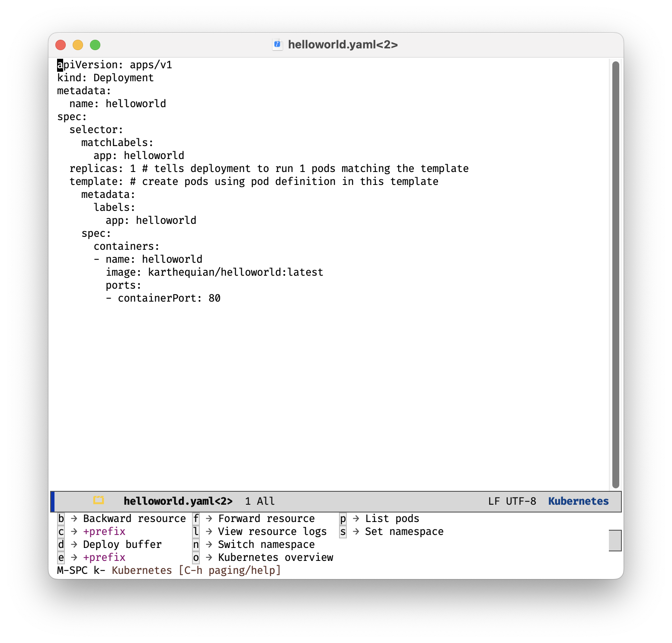
Task: Click the 'selector:' line
Action: 96,130
